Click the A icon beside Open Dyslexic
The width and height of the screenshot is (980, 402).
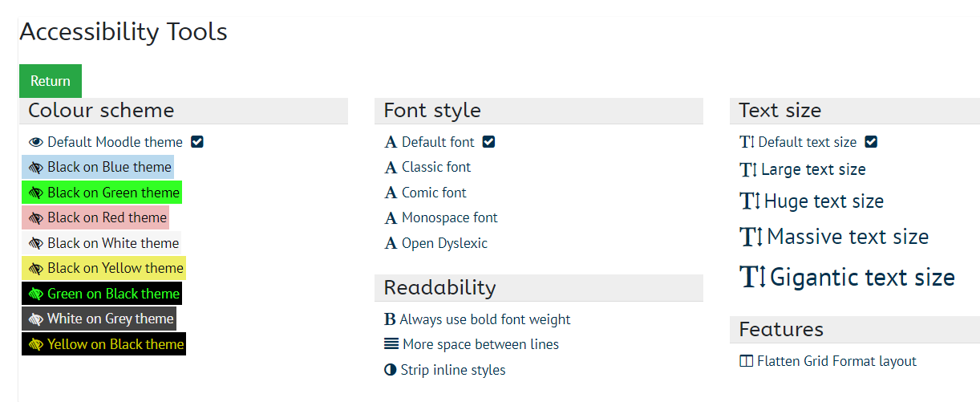(x=391, y=243)
